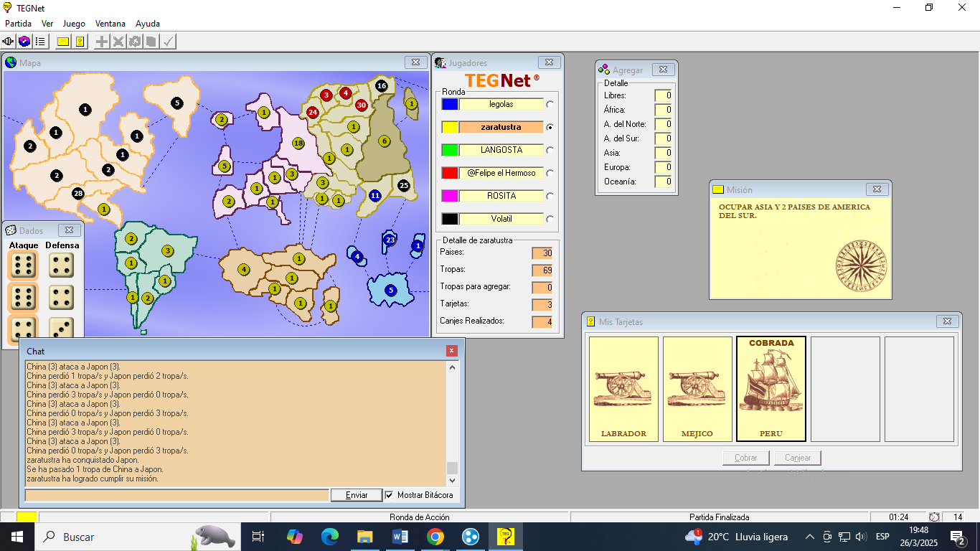Click the Canjear button

[x=798, y=458]
